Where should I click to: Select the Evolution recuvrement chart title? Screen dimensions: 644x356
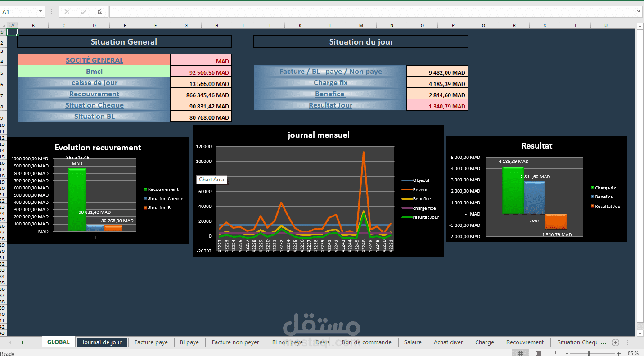(98, 148)
